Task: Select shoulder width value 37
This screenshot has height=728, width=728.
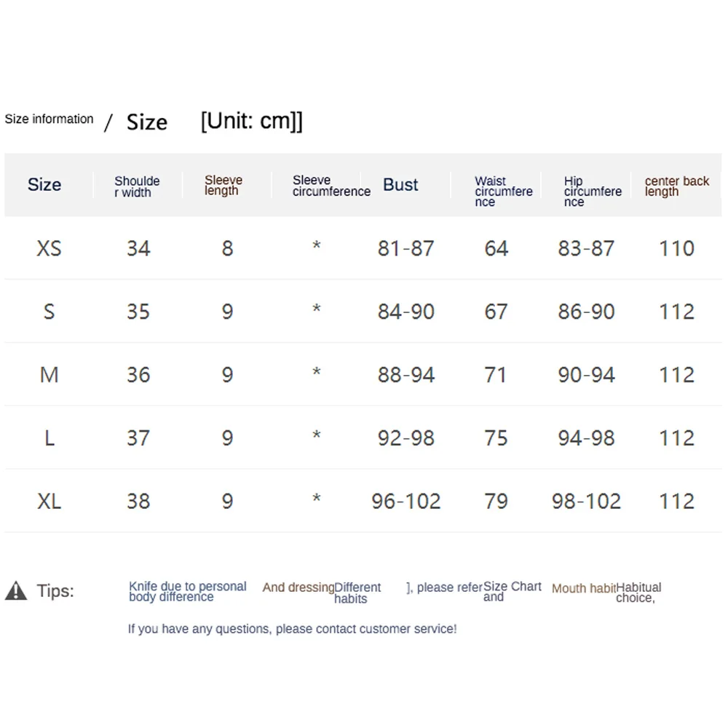Action: pos(138,438)
